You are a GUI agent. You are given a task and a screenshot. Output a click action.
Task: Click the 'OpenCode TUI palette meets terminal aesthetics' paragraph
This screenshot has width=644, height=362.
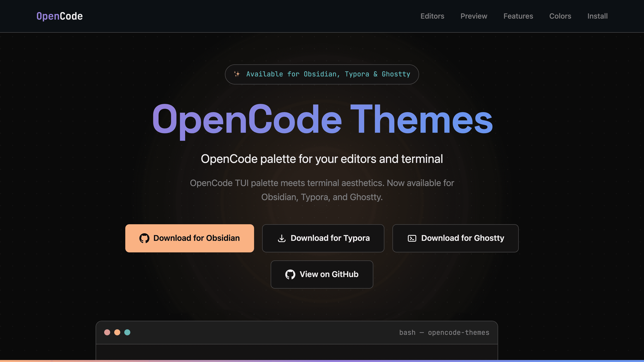tap(322, 190)
